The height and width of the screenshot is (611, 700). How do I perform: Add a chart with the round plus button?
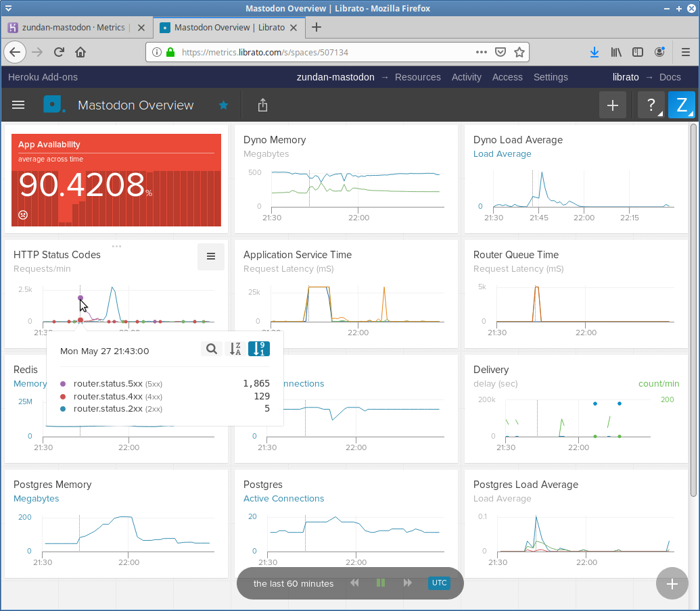tap(672, 583)
